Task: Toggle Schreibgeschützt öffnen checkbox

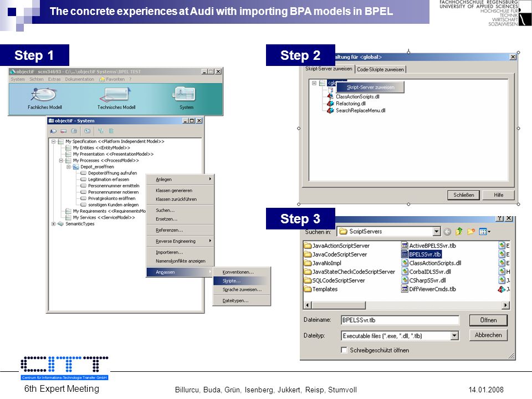Action: tap(344, 350)
